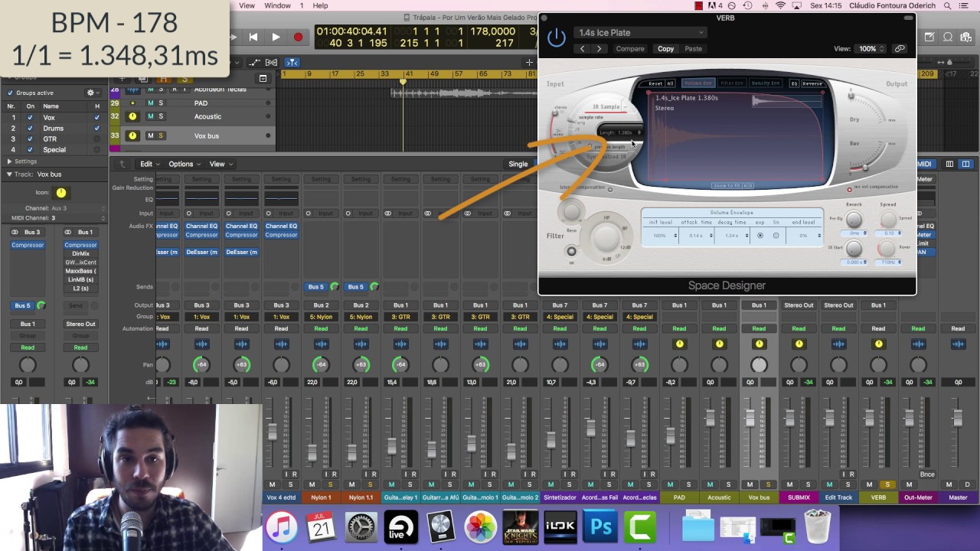
Task: Click the record button in the transport
Action: click(x=298, y=37)
